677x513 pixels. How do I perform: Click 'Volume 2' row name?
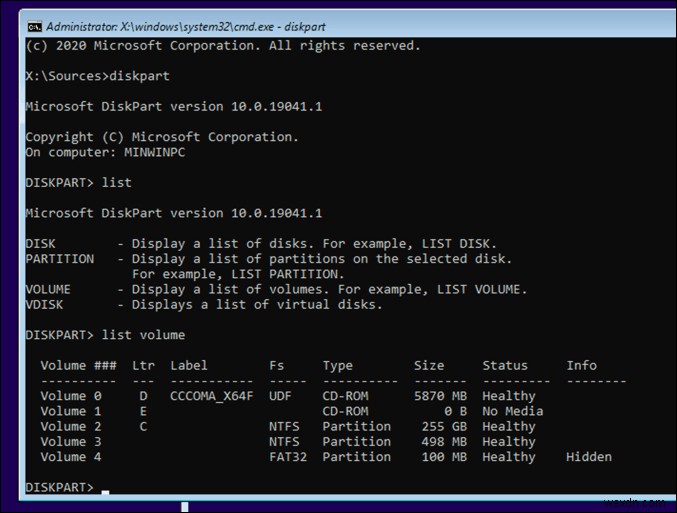[71, 426]
